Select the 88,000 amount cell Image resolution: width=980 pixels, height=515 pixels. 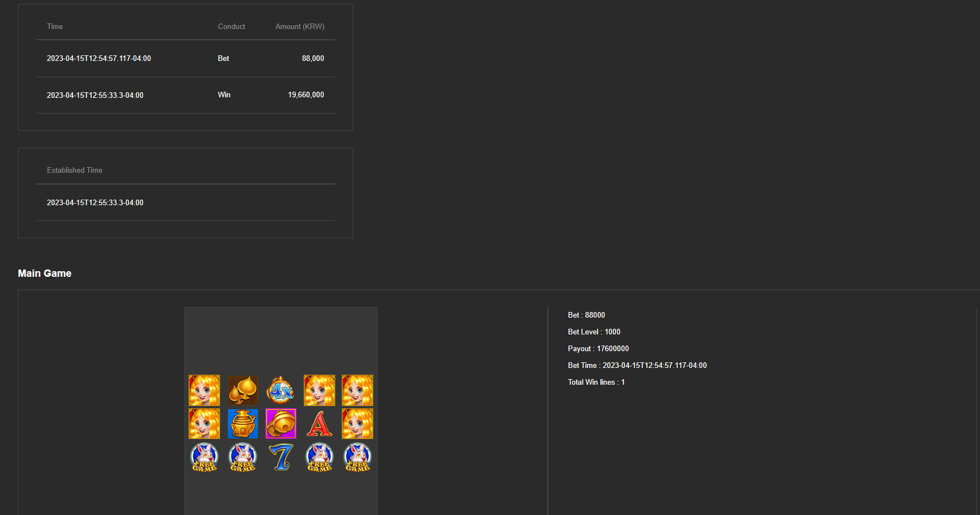pyautogui.click(x=313, y=58)
